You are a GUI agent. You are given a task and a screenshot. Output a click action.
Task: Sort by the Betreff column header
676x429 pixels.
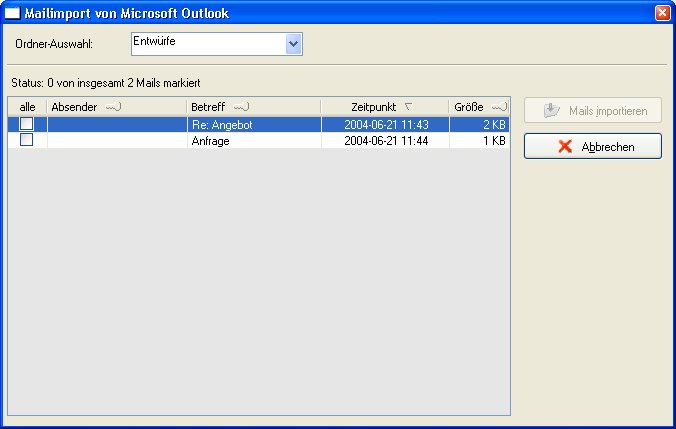click(254, 107)
